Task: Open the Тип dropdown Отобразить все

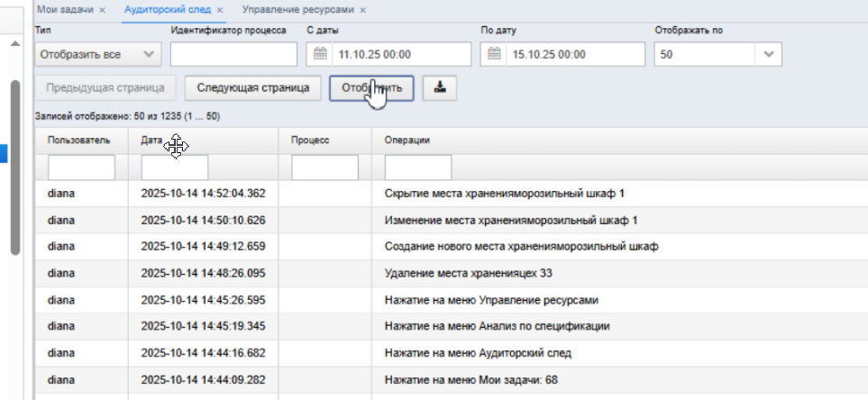Action: point(98,54)
